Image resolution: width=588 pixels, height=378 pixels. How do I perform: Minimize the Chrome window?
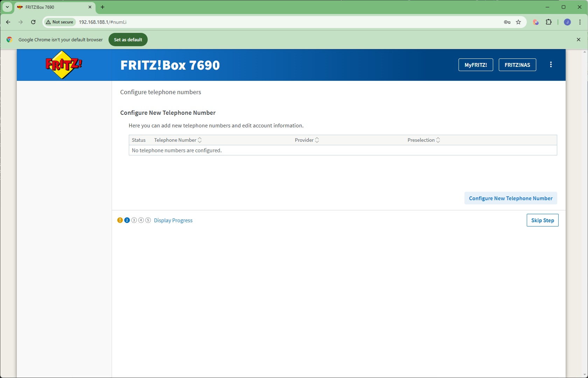point(547,7)
